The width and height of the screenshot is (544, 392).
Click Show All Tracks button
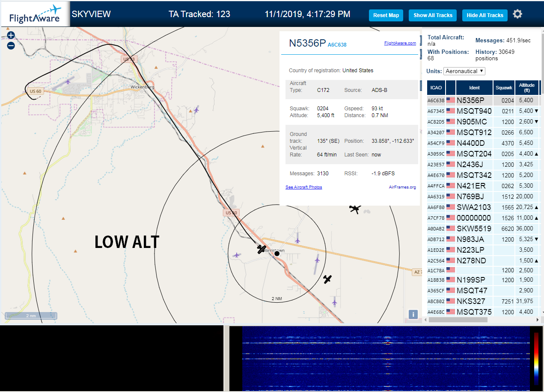433,15
